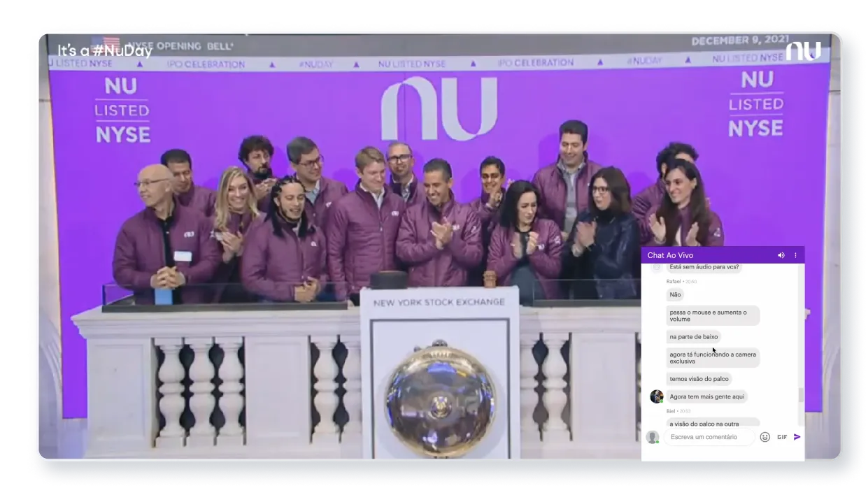
Task: Select the 'a visão do palco na outra' message
Action: click(713, 422)
